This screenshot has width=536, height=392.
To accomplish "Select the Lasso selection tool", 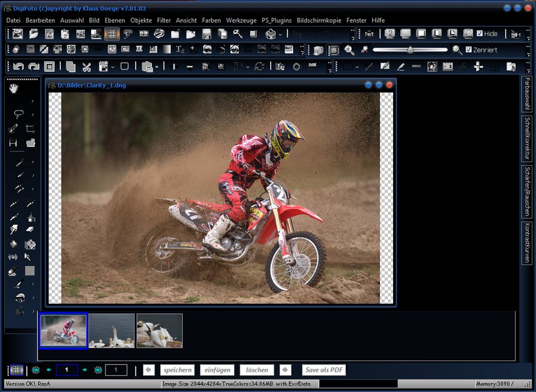I will click(x=19, y=113).
